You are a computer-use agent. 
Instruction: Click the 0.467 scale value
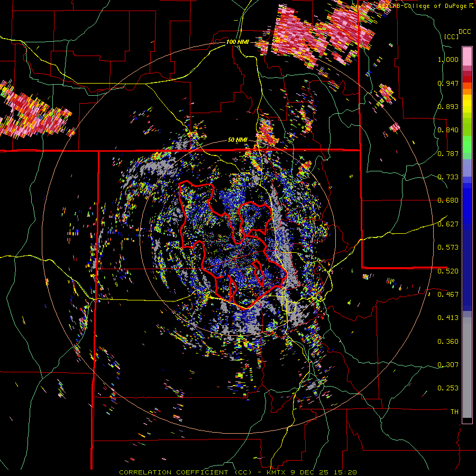click(x=448, y=294)
